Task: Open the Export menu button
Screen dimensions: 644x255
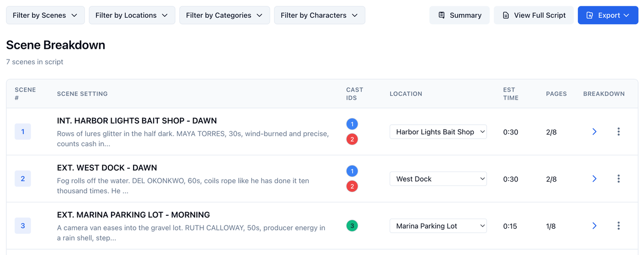Action: pyautogui.click(x=608, y=16)
